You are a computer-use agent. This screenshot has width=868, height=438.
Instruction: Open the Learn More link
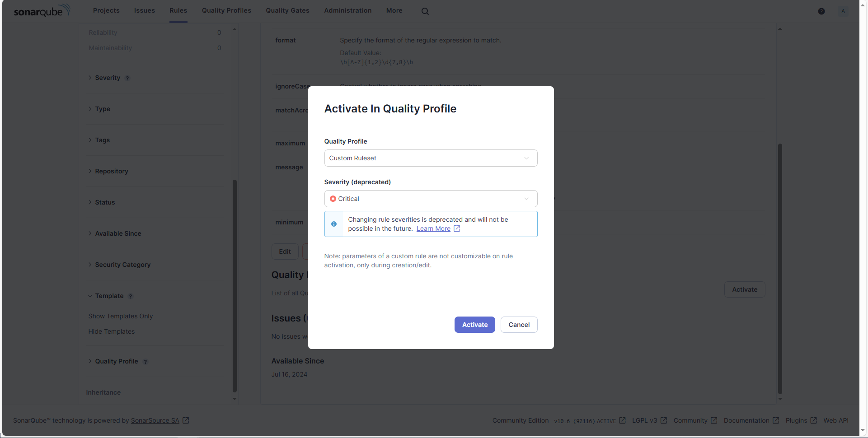click(x=433, y=228)
